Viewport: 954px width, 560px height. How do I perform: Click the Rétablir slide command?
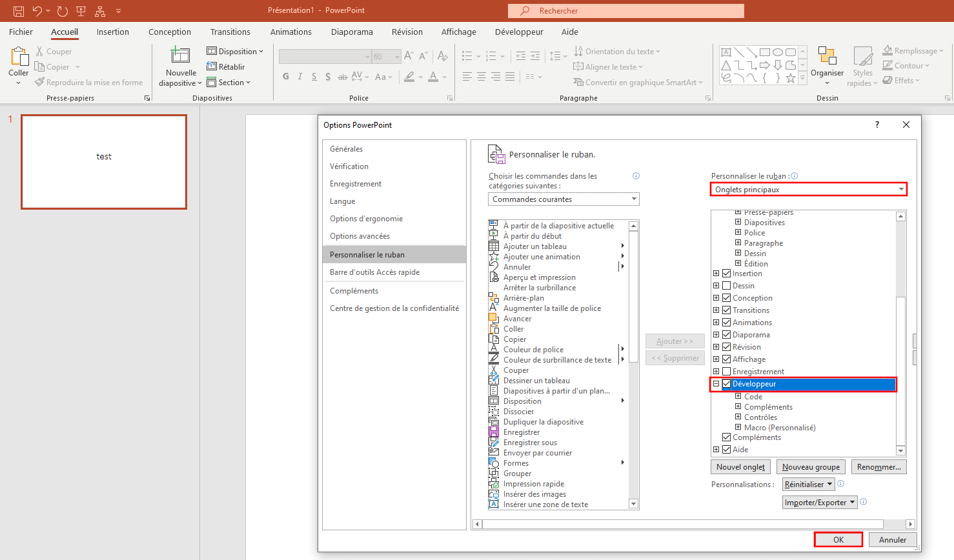point(226,66)
